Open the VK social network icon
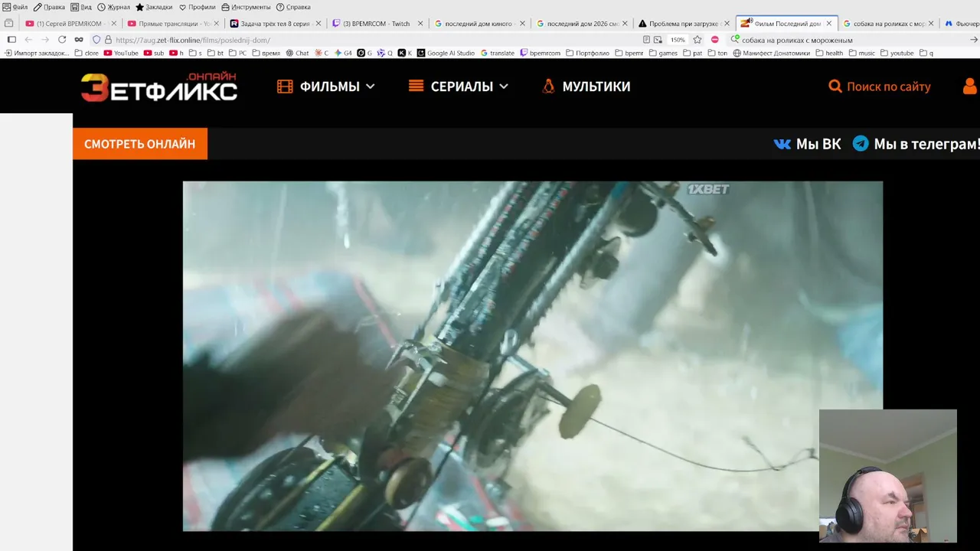Screen dimensions: 980x551 coord(782,144)
